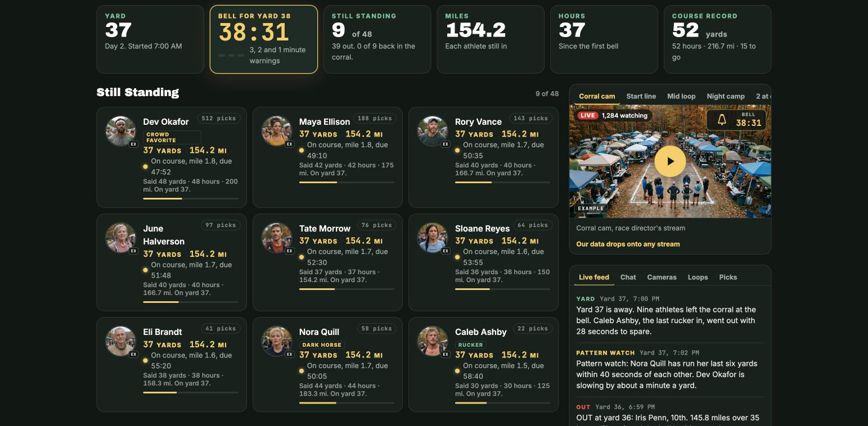
Task: Open Nora Quill's avatar photo
Action: pyautogui.click(x=277, y=341)
